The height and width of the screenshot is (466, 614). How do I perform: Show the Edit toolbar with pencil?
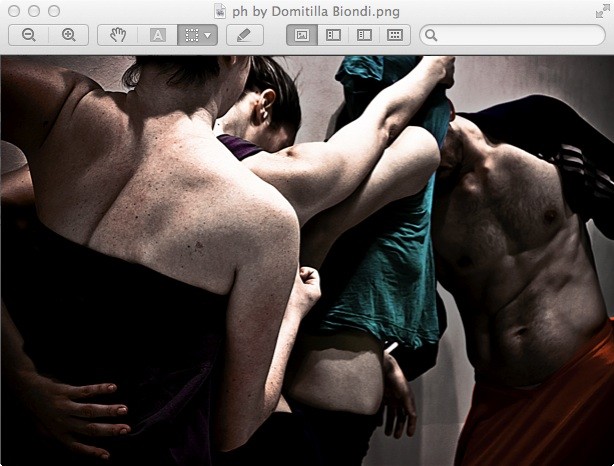245,35
